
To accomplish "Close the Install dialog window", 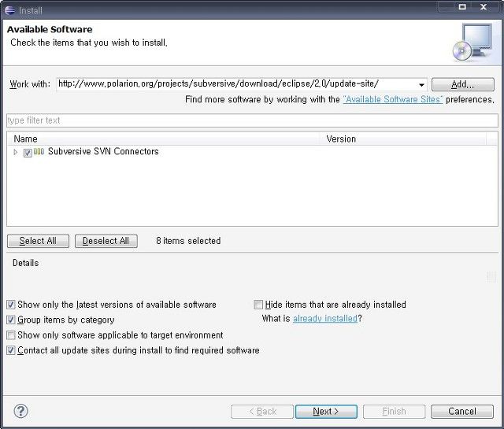I will coord(484,7).
